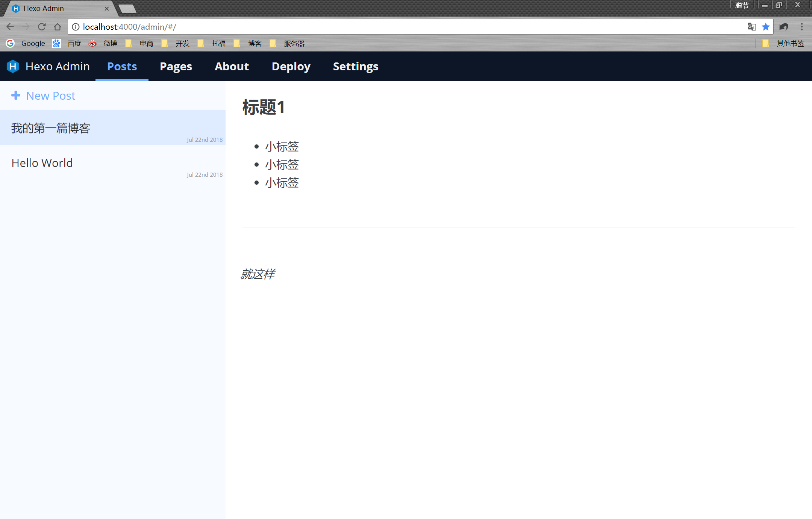Image resolution: width=812 pixels, height=519 pixels.
Task: Open the translate page icon
Action: pos(751,27)
